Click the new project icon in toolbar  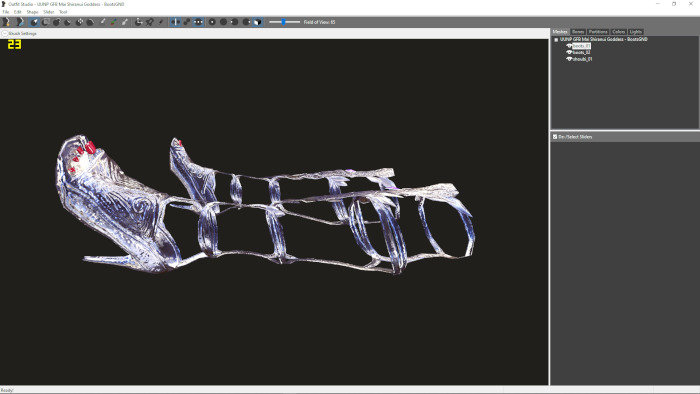pyautogui.click(x=6, y=22)
